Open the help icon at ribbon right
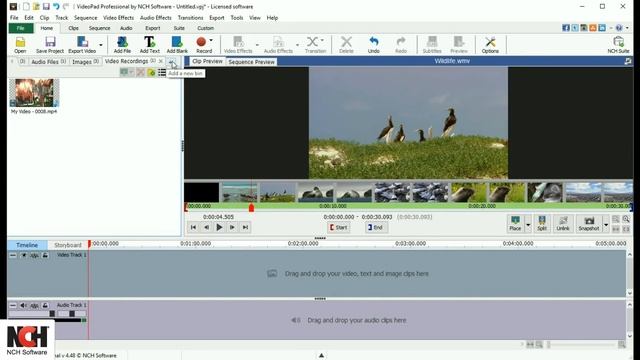 pos(619,28)
